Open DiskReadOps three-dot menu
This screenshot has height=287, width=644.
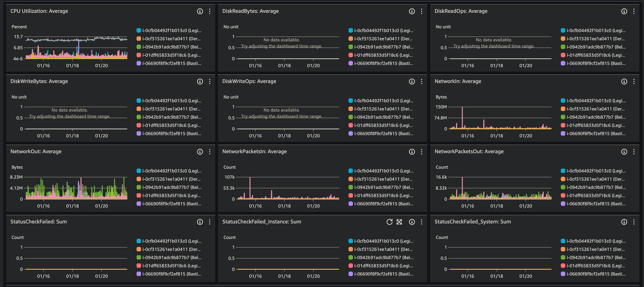pyautogui.click(x=634, y=11)
